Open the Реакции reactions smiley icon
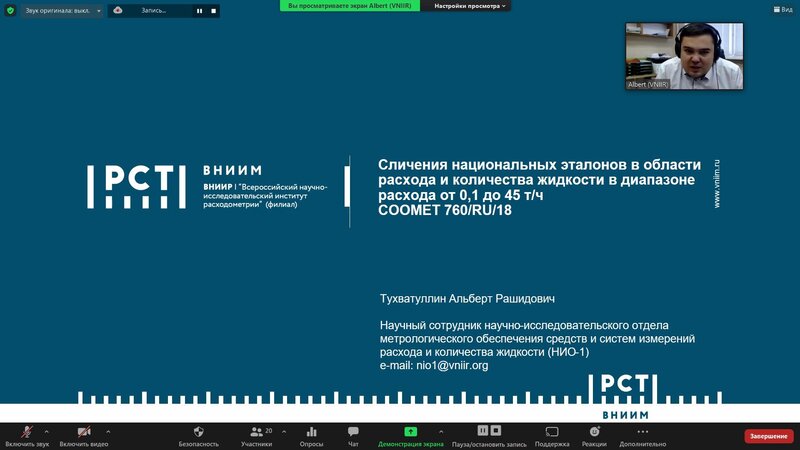This screenshot has height=450, width=800. pyautogui.click(x=594, y=431)
